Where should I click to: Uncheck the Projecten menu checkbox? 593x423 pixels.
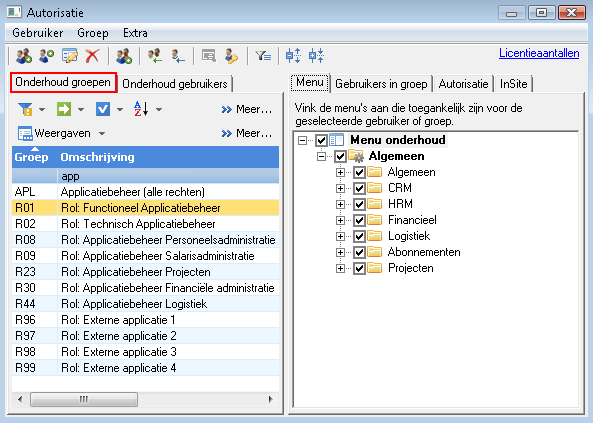(x=359, y=268)
